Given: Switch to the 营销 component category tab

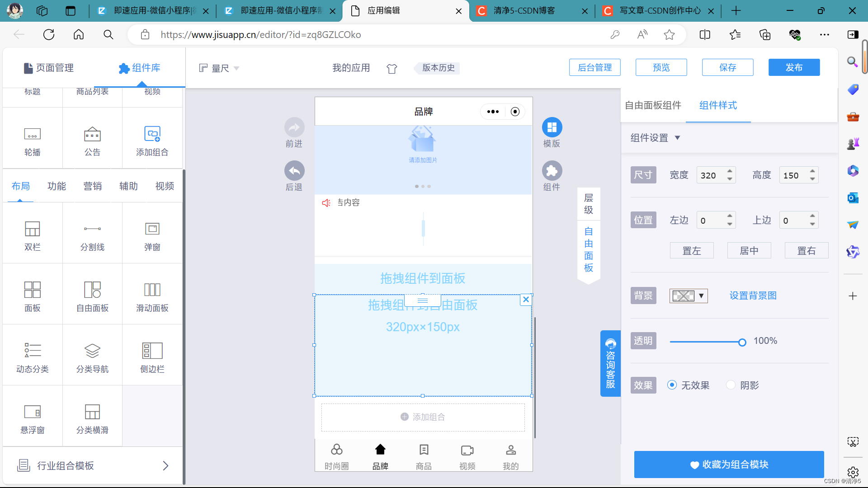Looking at the screenshot, I should point(92,186).
